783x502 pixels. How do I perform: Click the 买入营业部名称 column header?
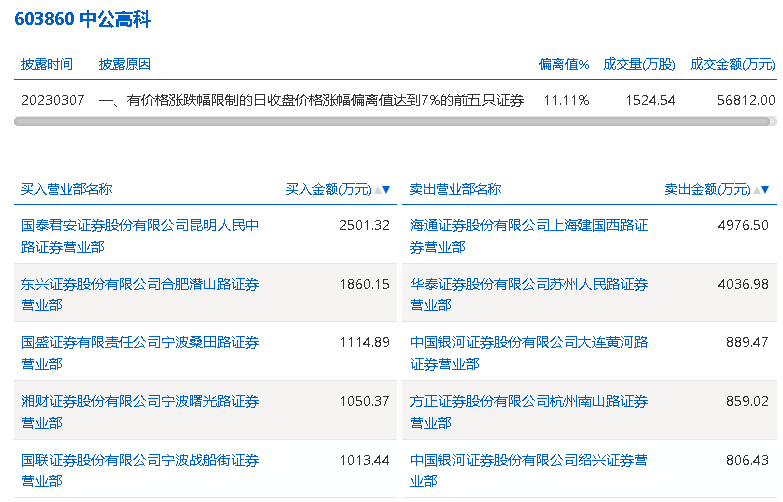(x=66, y=189)
